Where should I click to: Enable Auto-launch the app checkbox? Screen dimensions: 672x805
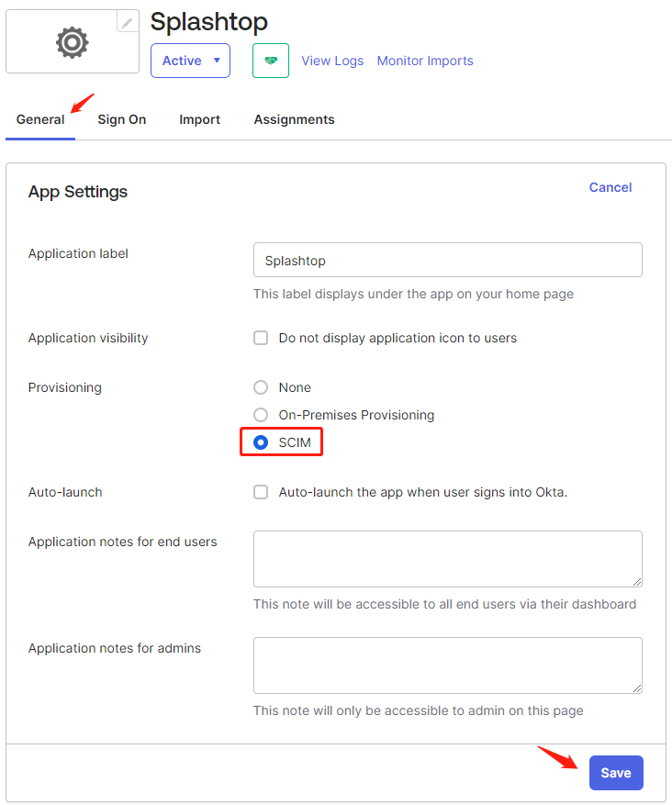(x=261, y=492)
